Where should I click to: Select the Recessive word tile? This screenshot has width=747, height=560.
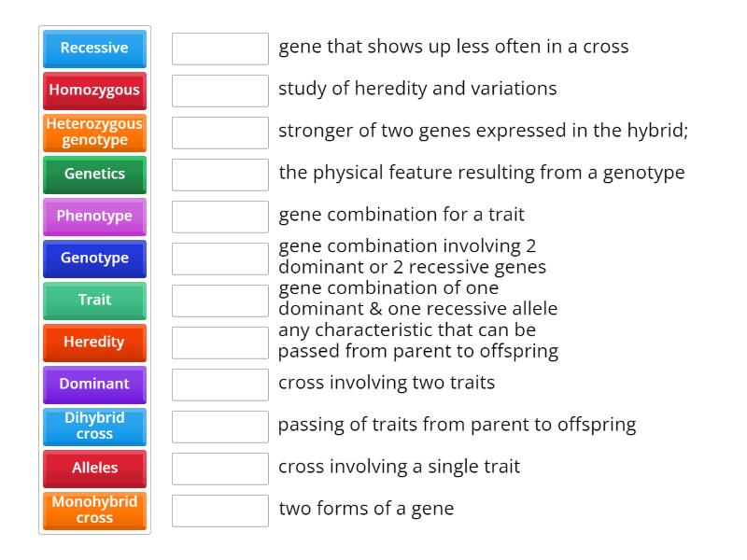93,48
